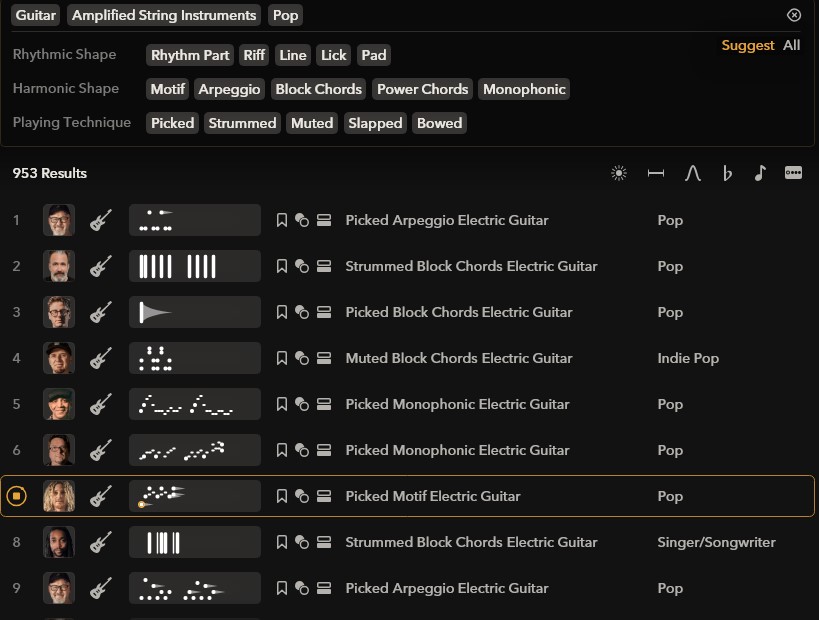Select the sample length filter icon
The image size is (819, 620).
[656, 173]
